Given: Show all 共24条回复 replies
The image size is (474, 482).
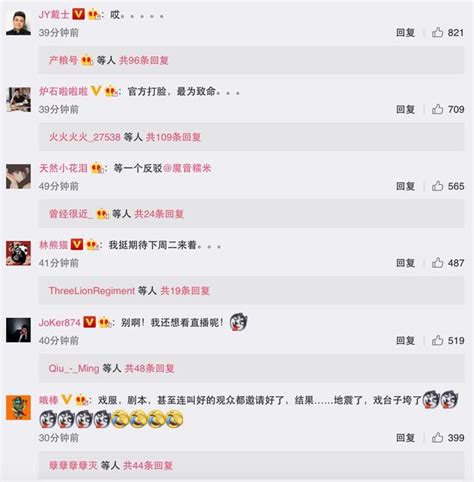Looking at the screenshot, I should point(159,214).
